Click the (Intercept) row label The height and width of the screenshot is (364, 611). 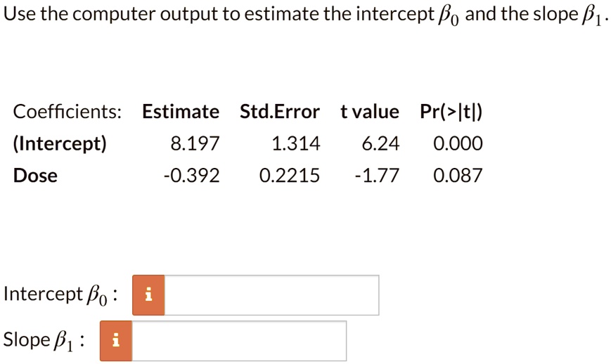click(60, 144)
